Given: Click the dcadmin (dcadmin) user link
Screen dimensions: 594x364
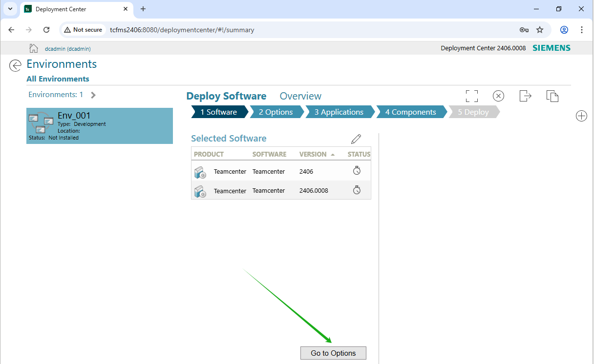Looking at the screenshot, I should coord(68,49).
